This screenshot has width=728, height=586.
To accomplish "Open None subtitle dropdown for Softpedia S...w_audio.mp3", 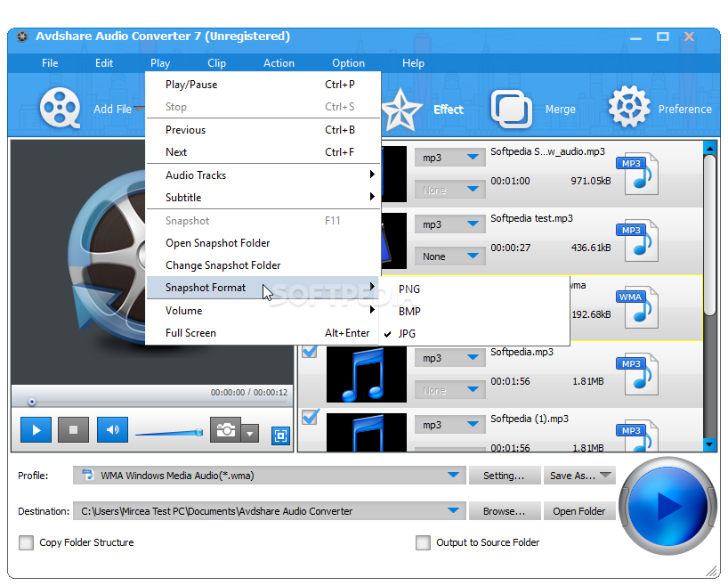I will pos(450,190).
